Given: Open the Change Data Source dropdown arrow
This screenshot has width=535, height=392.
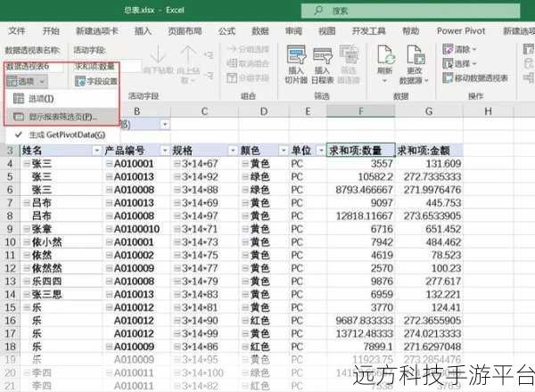Looking at the screenshot, I should tap(426, 81).
